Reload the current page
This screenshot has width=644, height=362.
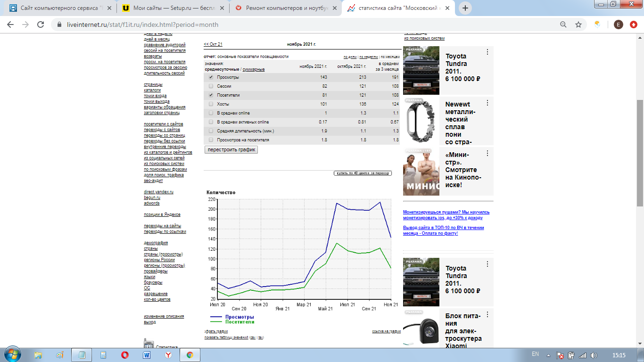pyautogui.click(x=41, y=25)
